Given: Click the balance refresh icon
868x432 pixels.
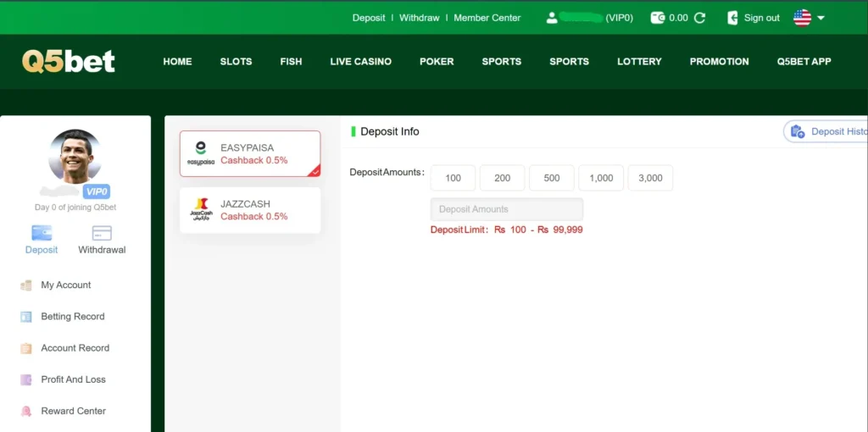Looking at the screenshot, I should pyautogui.click(x=699, y=18).
